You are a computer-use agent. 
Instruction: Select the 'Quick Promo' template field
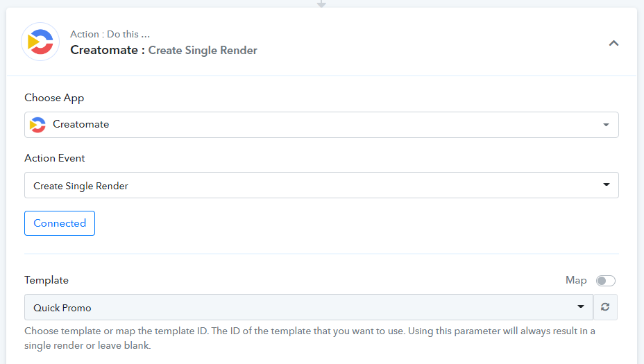coord(298,307)
